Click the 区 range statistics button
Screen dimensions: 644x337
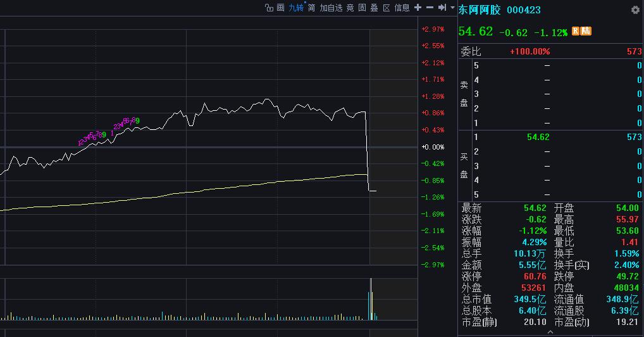pyautogui.click(x=387, y=8)
